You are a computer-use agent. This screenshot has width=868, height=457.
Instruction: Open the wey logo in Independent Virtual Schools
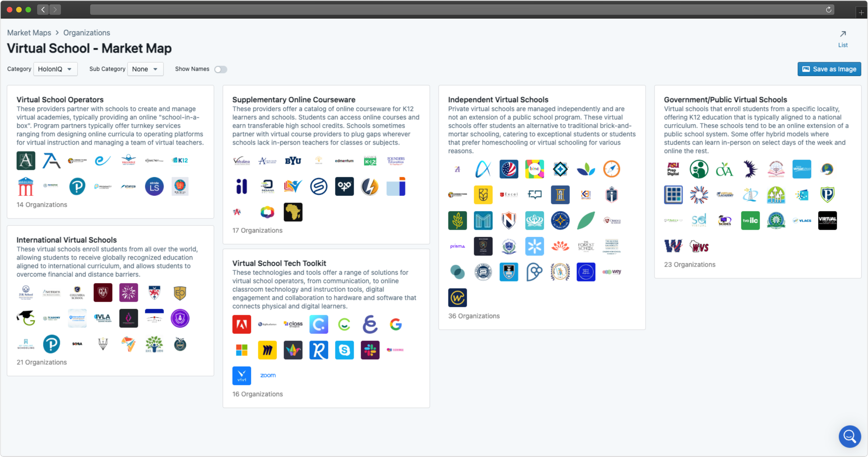click(x=612, y=272)
